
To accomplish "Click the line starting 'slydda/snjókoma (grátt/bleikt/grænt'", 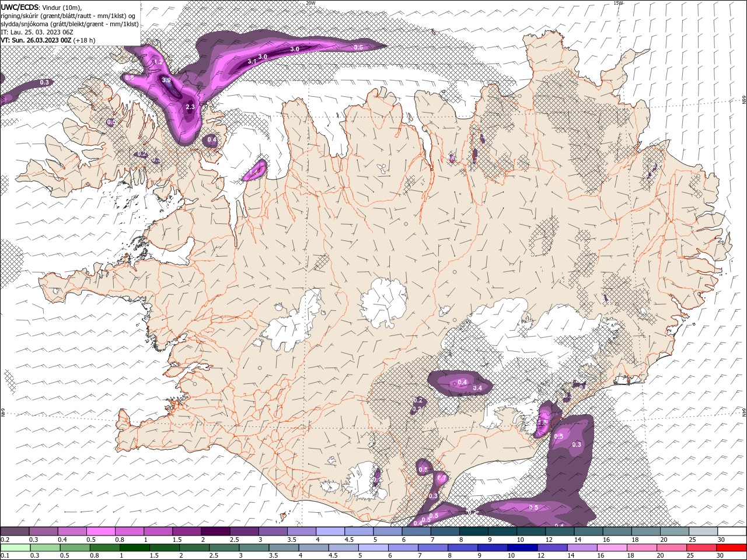I will pyautogui.click(x=69, y=24).
